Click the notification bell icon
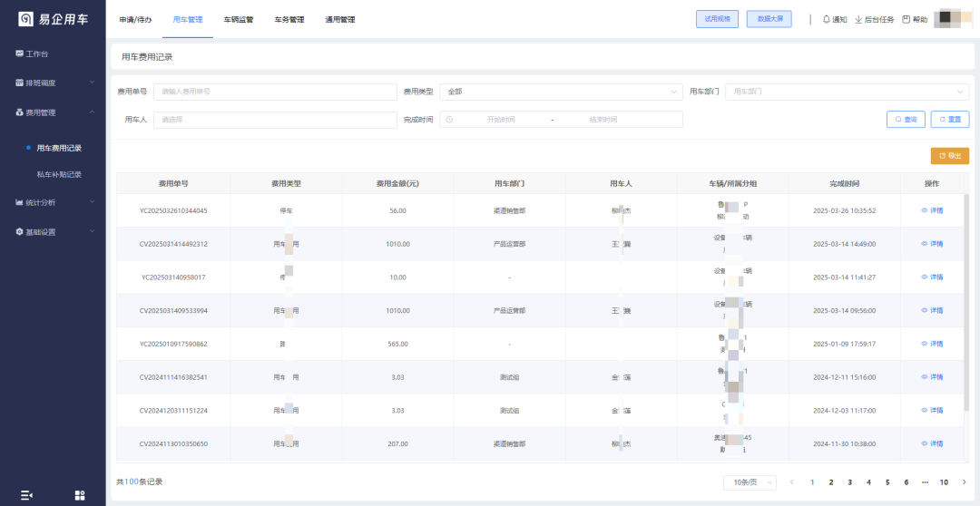 tap(827, 19)
